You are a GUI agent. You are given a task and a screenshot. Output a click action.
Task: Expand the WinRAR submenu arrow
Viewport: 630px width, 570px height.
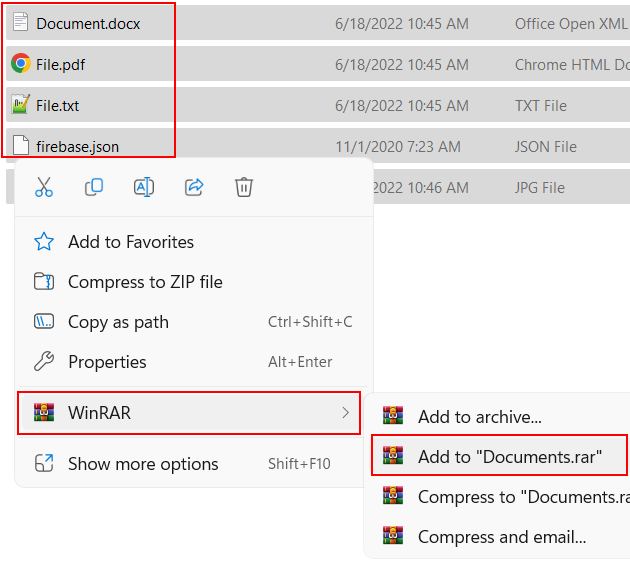click(346, 413)
